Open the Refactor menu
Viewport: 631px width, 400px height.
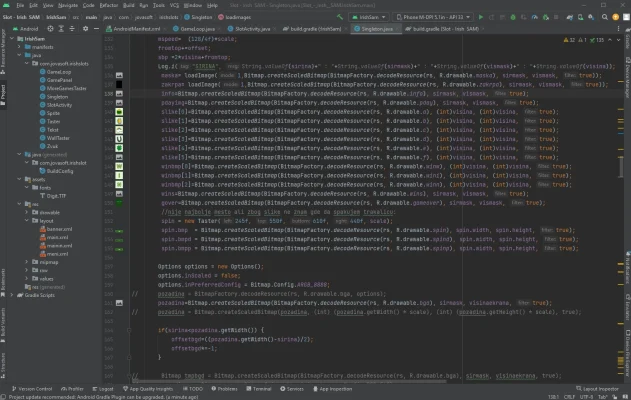click(x=109, y=5)
